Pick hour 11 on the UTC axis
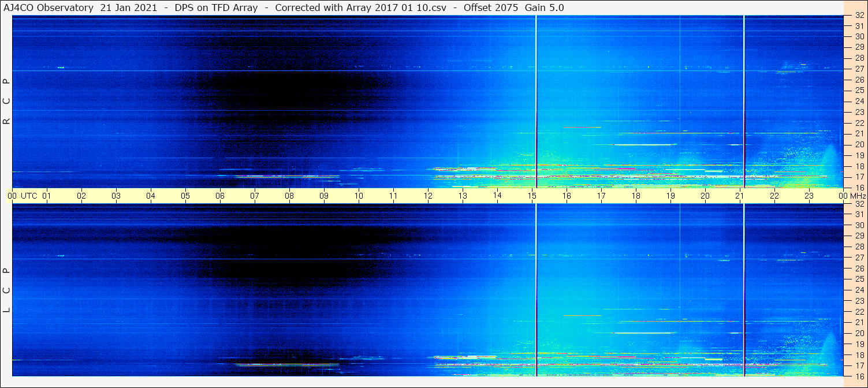Image resolution: width=868 pixels, height=388 pixels. click(x=393, y=196)
